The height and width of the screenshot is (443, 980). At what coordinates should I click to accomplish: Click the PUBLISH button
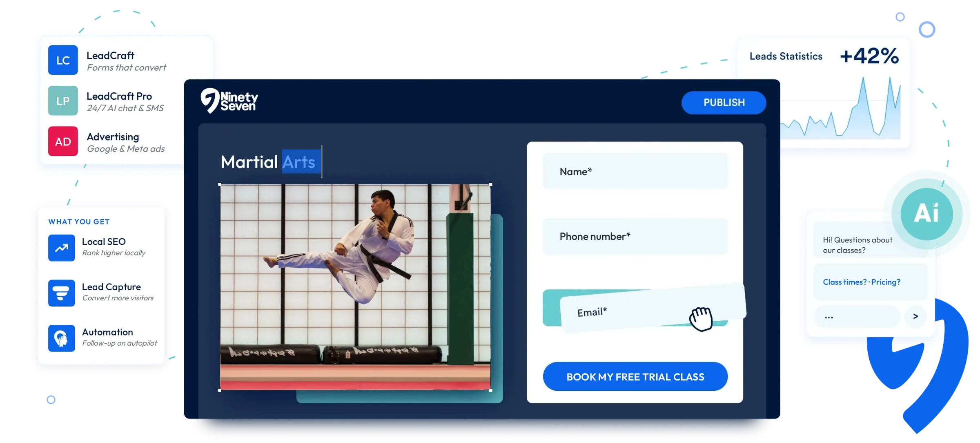click(x=724, y=103)
